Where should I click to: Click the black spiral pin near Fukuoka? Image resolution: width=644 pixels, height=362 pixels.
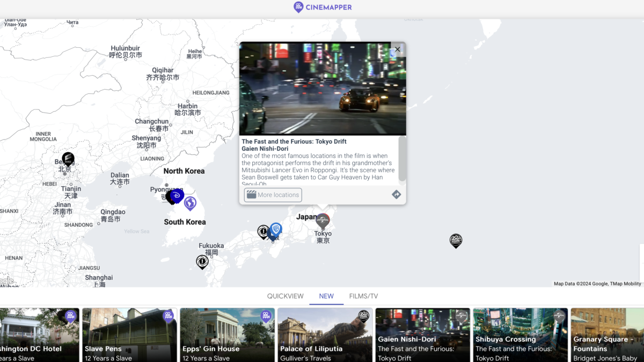point(202,261)
